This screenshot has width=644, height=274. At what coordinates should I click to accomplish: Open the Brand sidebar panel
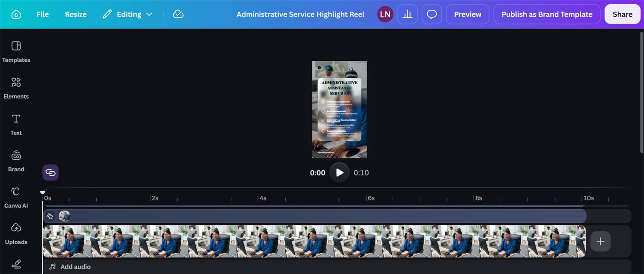(x=16, y=161)
